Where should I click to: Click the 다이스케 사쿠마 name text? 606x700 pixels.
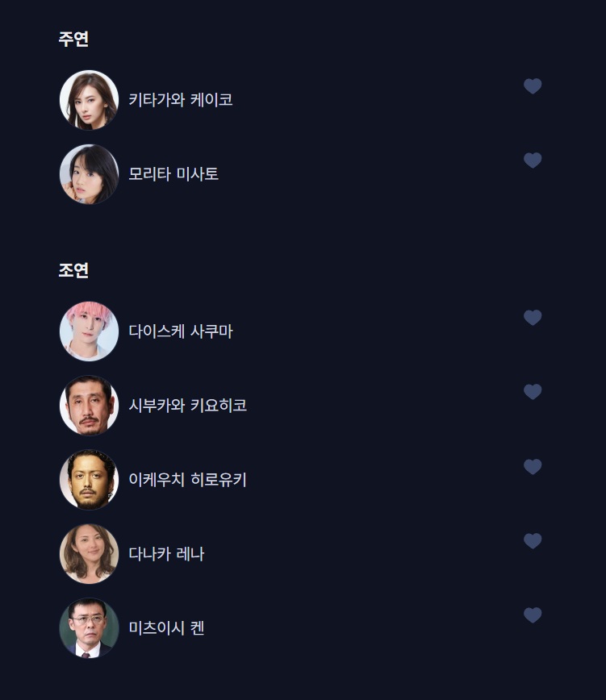coord(181,331)
